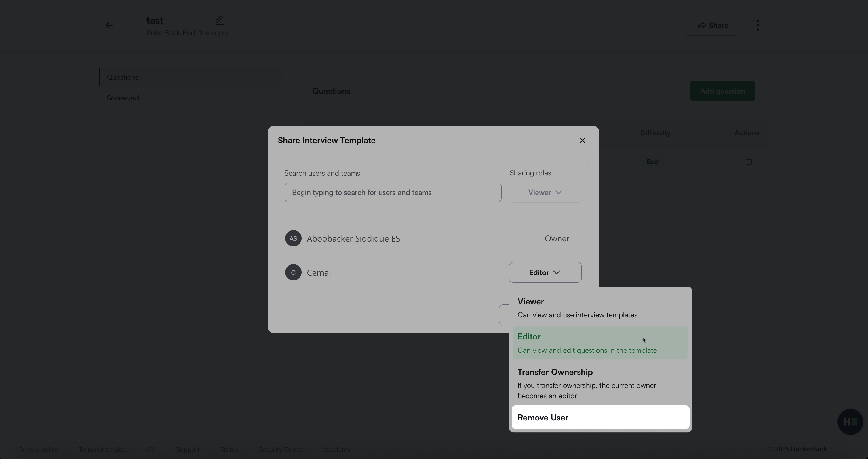The height and width of the screenshot is (459, 868).
Task: Click Remove User in the role menu
Action: pos(600,418)
